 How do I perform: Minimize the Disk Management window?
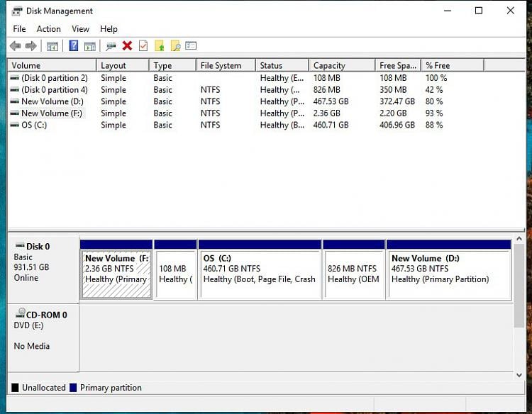(x=448, y=11)
